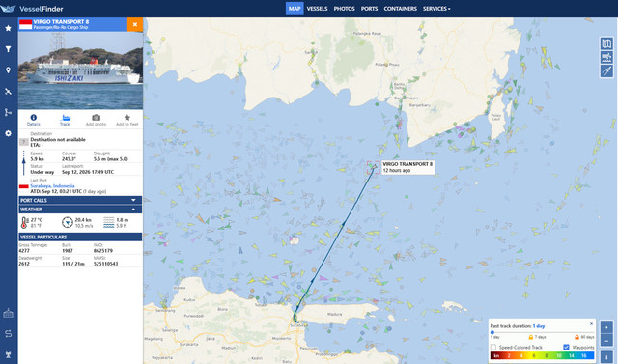
Task: Select the locked 90 days track option
Action: 585,337
